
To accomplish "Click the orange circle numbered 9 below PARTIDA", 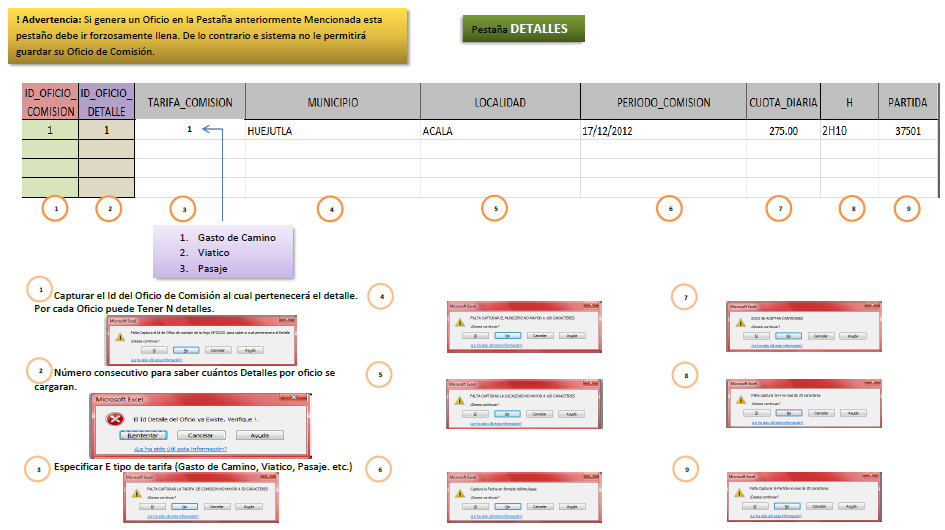I will coord(908,209).
